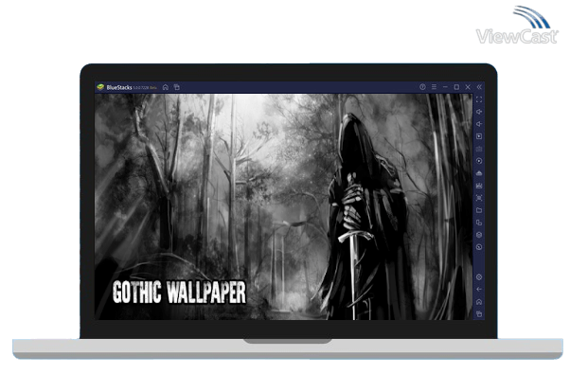Click the Android back arrow
Screen dimensions: 570x392
coord(479,290)
